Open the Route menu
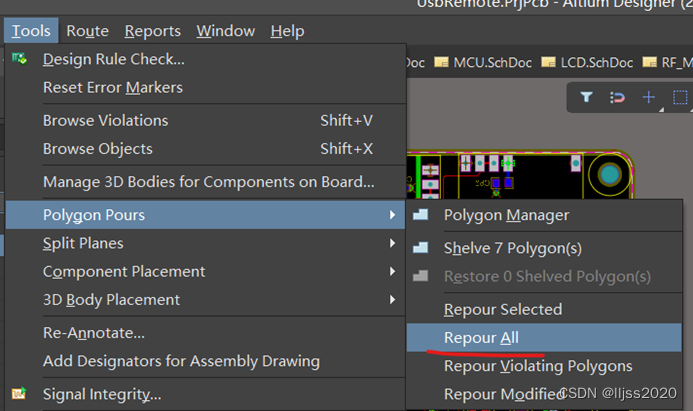 pyautogui.click(x=88, y=31)
